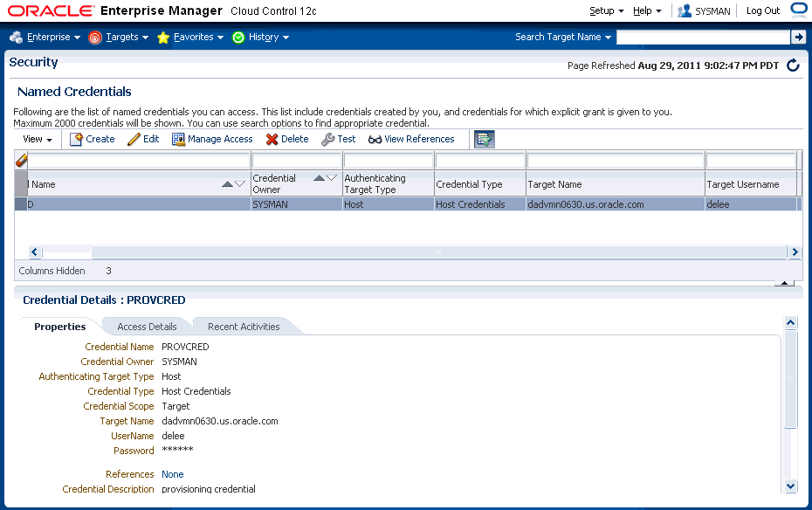Click the search go arrow button
Screen dimensions: 812x510
click(x=798, y=37)
